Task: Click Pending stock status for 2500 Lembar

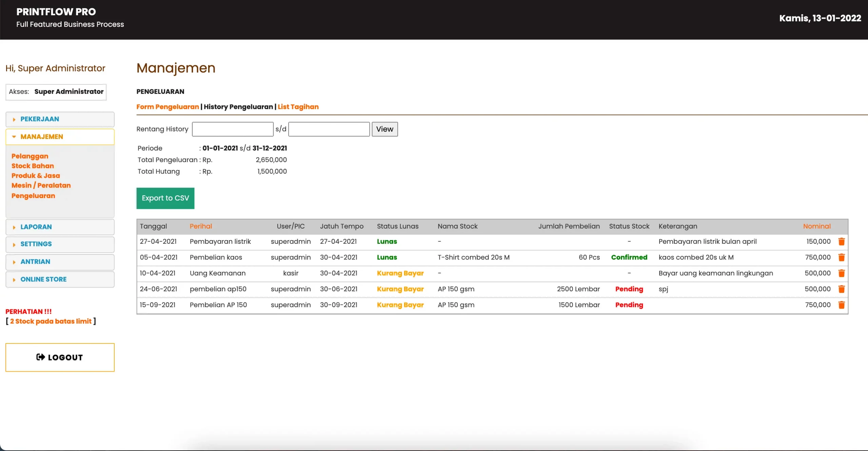Action: (629, 289)
